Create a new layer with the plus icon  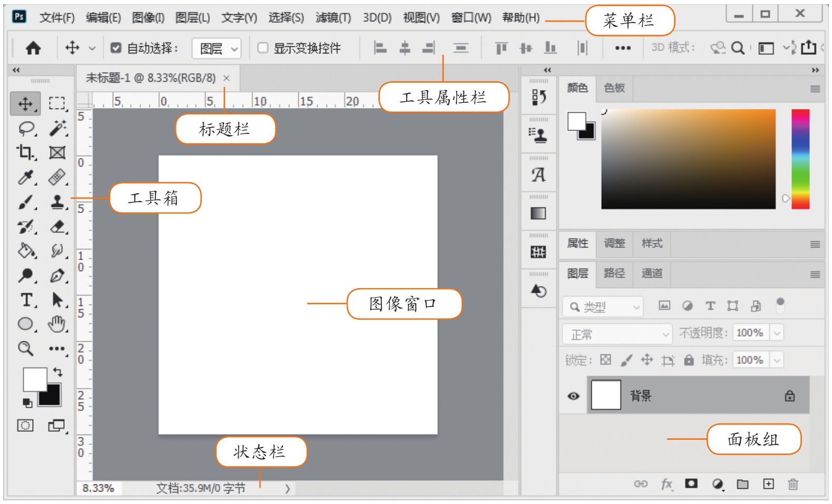click(769, 483)
